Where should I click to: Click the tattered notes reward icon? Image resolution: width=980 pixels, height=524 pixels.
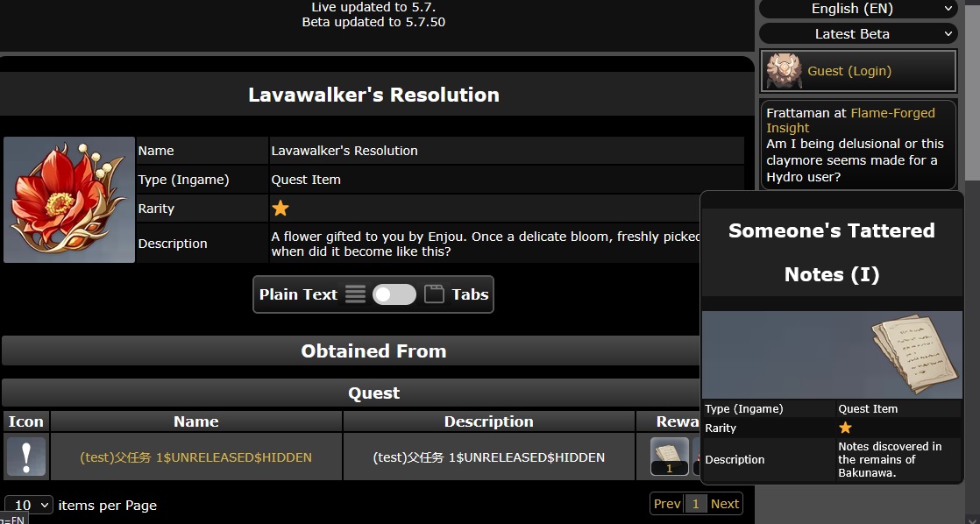click(x=670, y=456)
